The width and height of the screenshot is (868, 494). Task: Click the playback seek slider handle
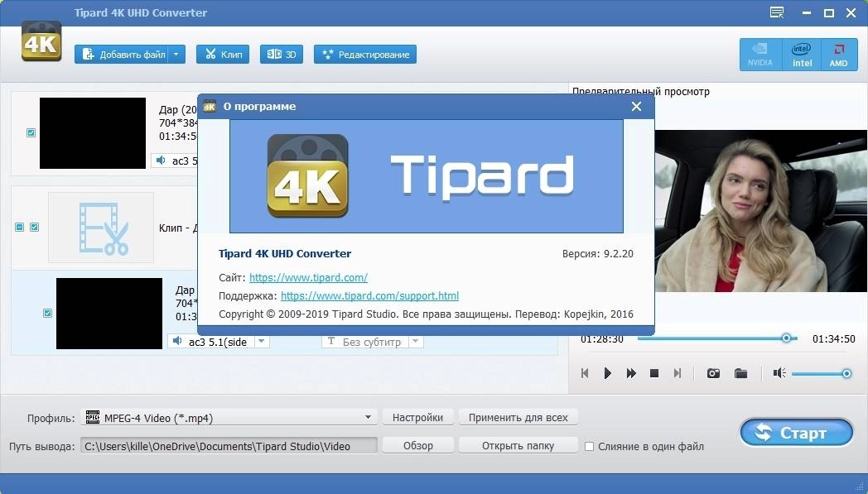tap(786, 338)
